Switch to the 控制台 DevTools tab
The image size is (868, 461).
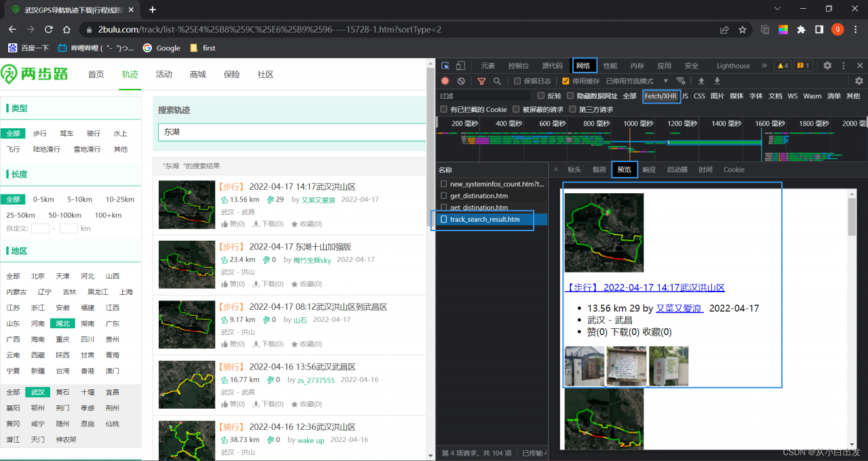[x=518, y=66]
